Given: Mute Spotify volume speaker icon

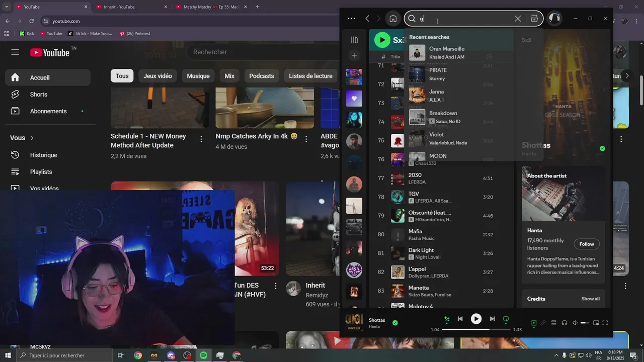Looking at the screenshot, I should click(x=575, y=323).
